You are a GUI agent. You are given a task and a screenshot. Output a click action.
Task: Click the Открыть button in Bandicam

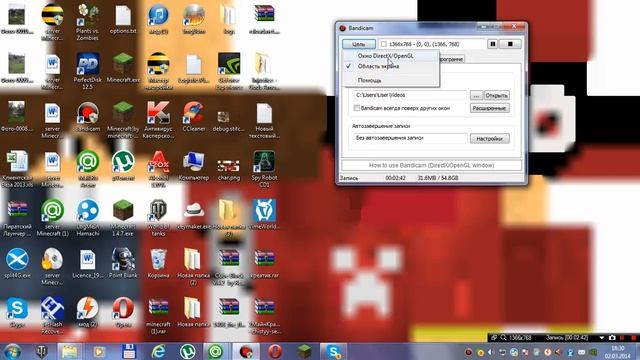(x=496, y=96)
